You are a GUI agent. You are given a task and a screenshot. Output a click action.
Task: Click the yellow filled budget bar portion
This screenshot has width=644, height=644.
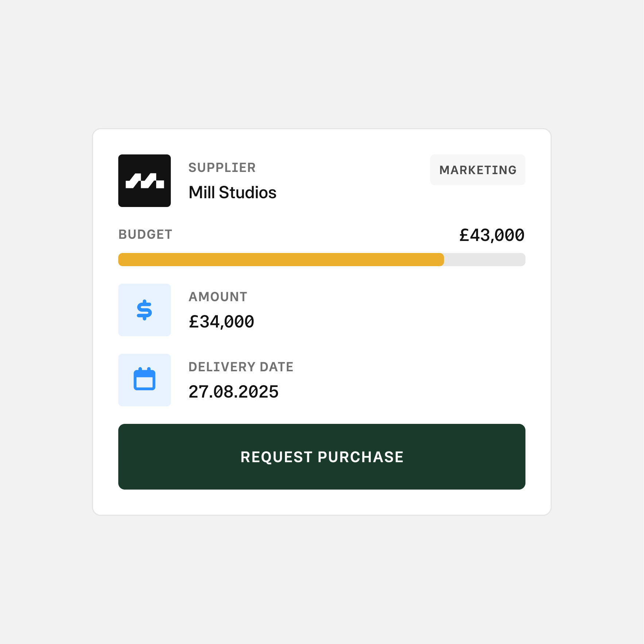pyautogui.click(x=281, y=260)
